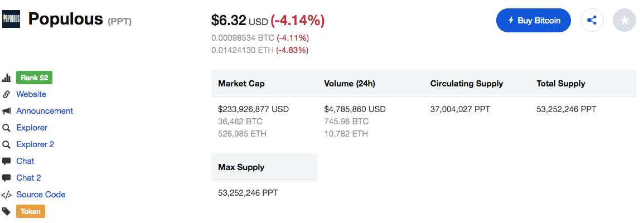Click the rank bar chart icon

click(x=7, y=78)
